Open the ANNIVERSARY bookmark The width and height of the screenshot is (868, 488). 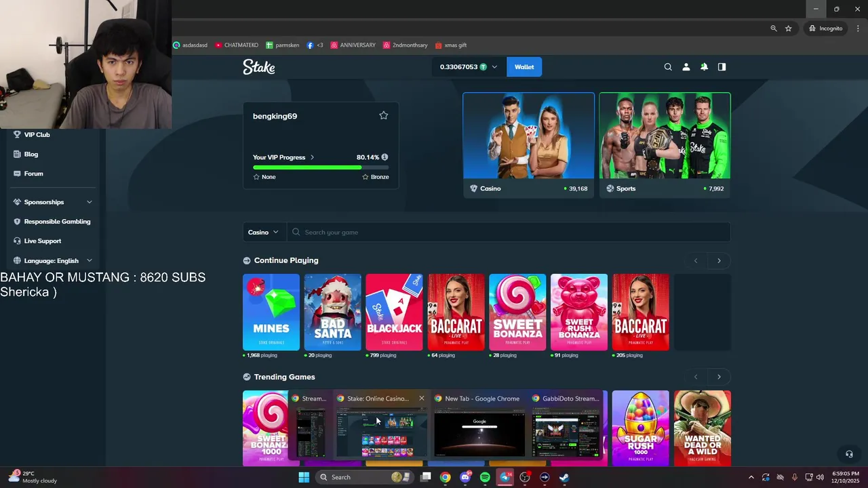tap(353, 45)
